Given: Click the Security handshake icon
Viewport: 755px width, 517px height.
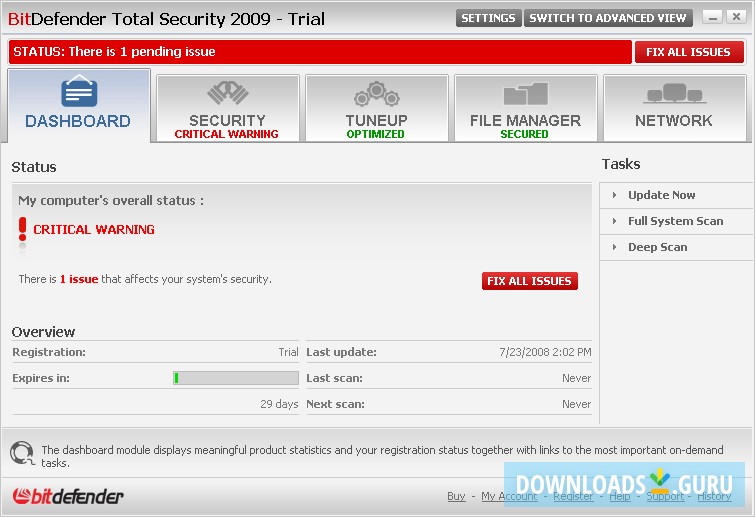Looking at the screenshot, I should coord(227,92).
